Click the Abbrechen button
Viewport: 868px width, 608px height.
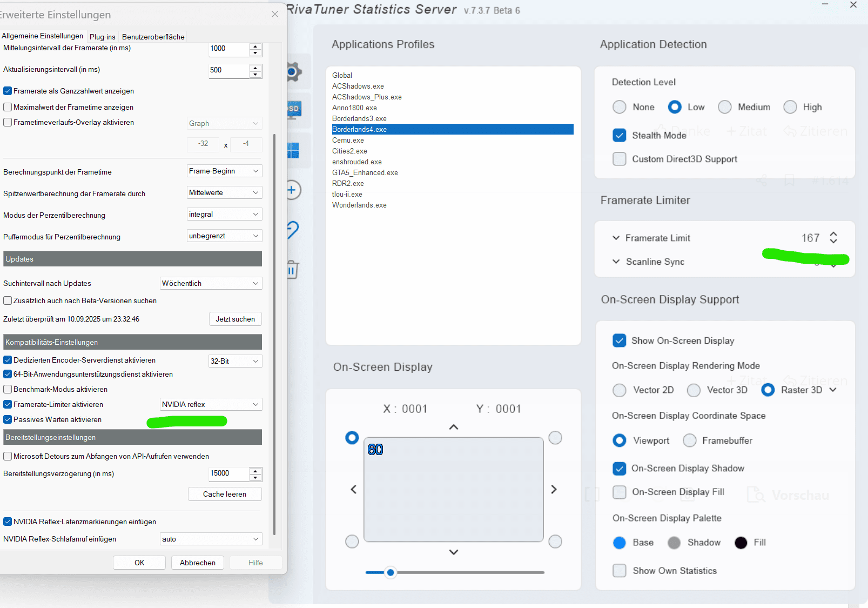198,563
